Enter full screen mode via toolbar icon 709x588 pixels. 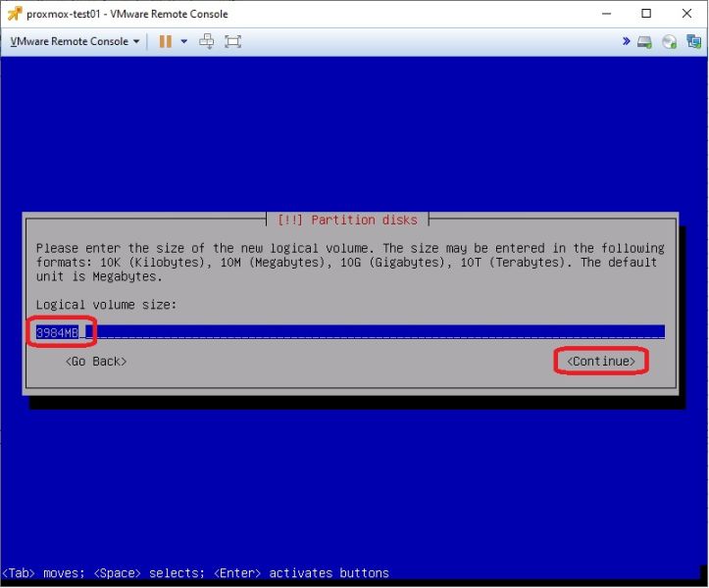[x=232, y=41]
